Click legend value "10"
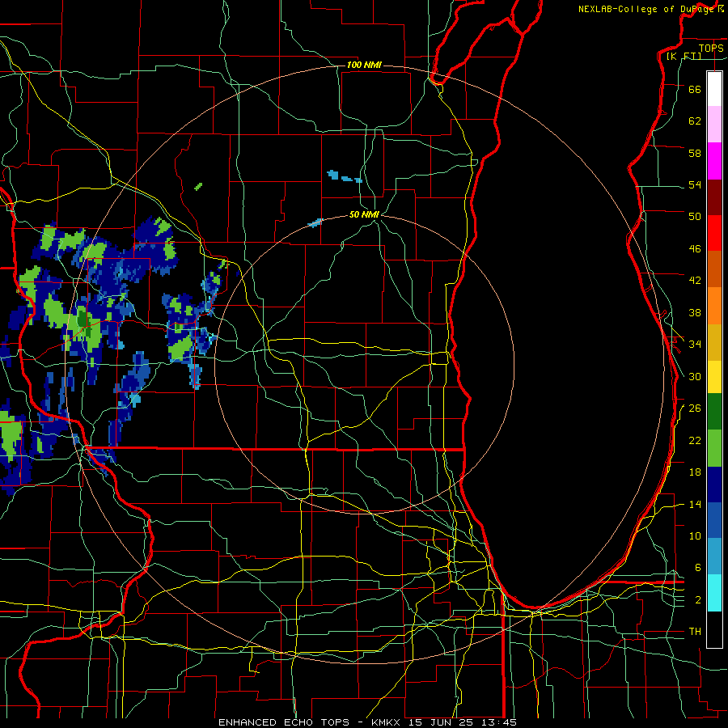The image size is (728, 728). [695, 536]
